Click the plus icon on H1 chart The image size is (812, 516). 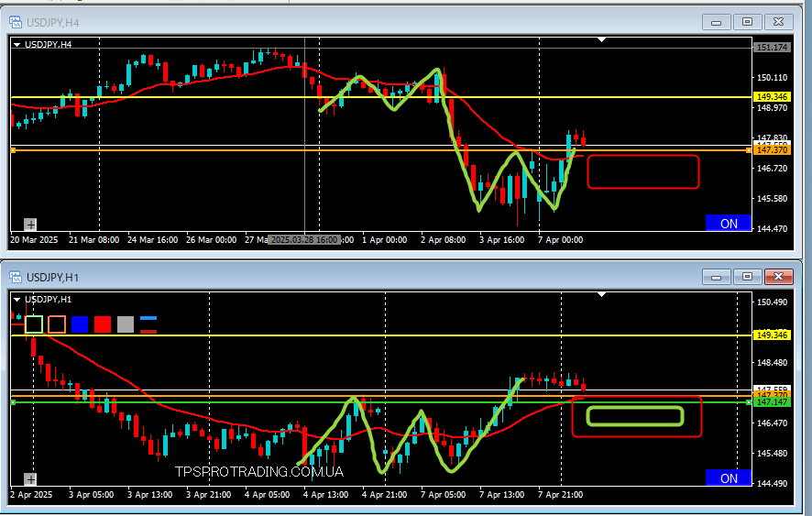30,478
